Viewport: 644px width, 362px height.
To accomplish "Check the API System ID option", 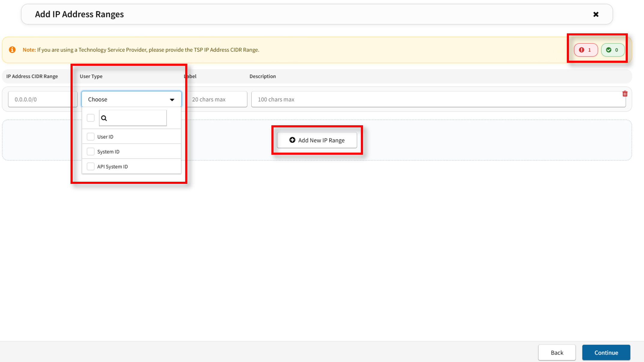I will coord(91,166).
